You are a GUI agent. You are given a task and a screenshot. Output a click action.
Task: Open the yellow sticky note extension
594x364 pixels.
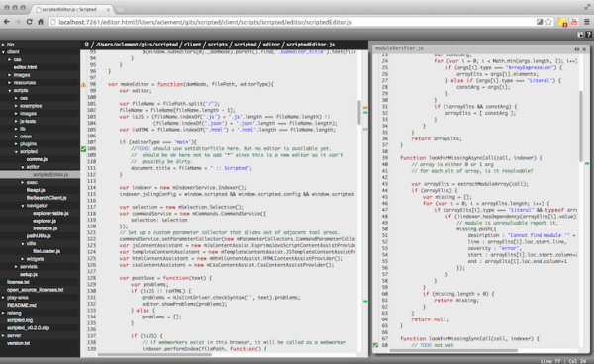coord(562,22)
